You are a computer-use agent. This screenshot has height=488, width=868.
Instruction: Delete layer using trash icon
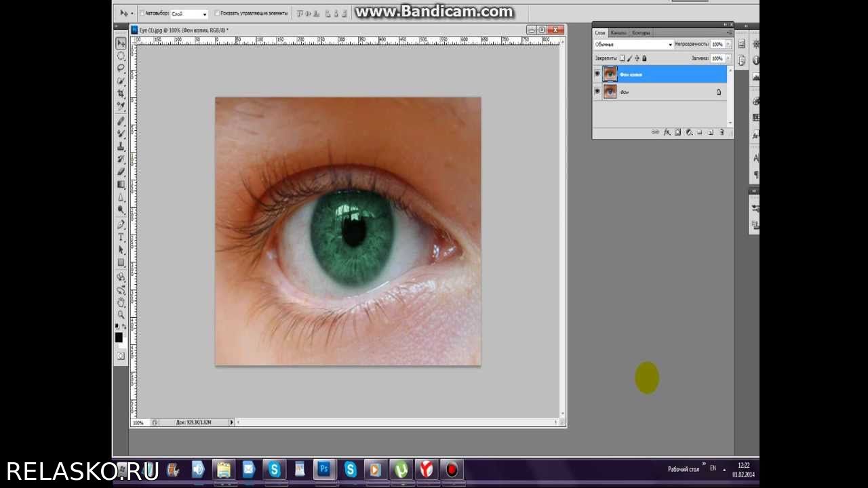pyautogui.click(x=722, y=132)
